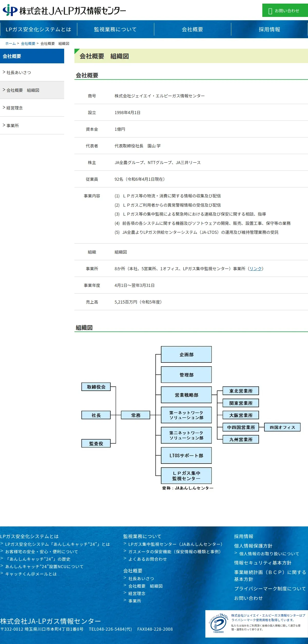
Task: Open footer よくあるお問合わせ link
Action: click(x=148, y=559)
